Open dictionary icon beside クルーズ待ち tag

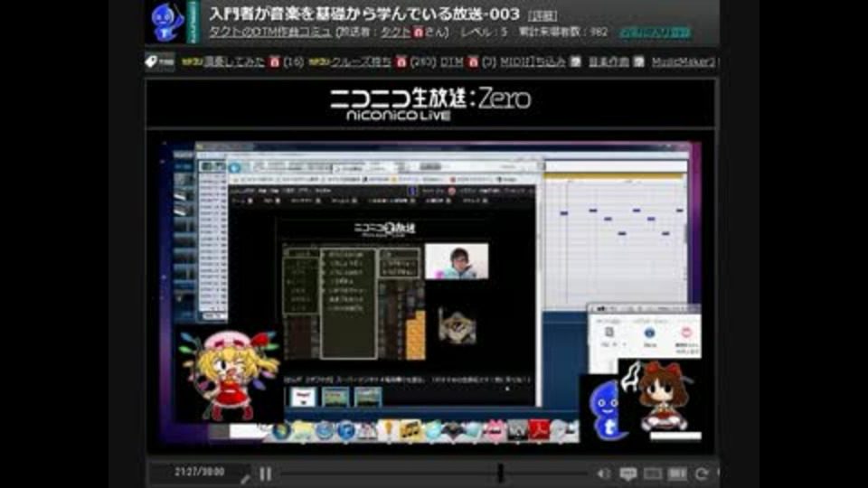[401, 62]
